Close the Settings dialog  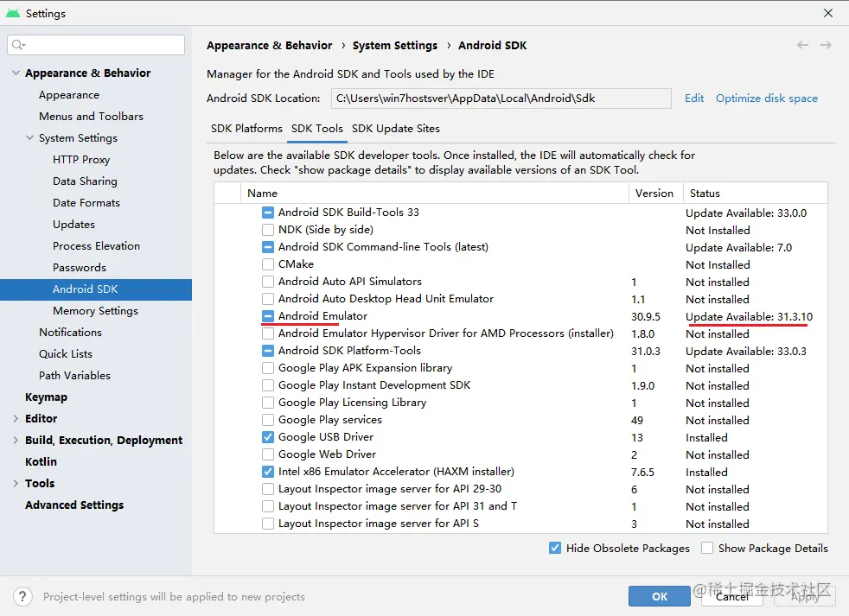828,13
